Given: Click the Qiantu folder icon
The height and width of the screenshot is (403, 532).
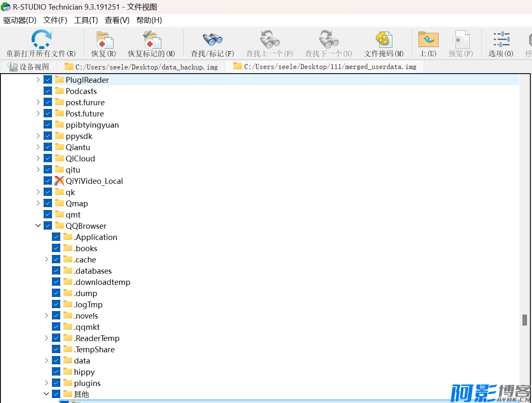Looking at the screenshot, I should click(59, 147).
